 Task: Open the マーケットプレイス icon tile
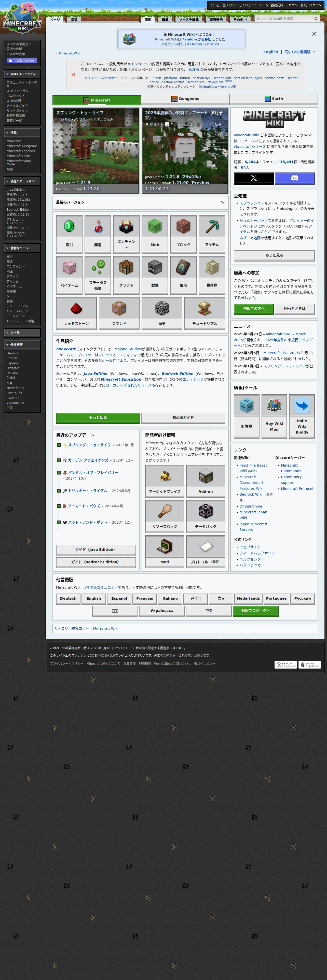coord(165,481)
